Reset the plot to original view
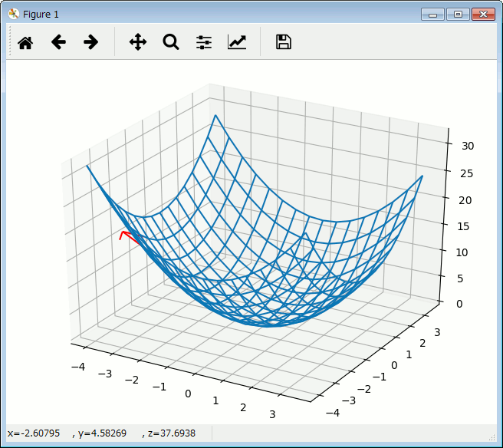The height and width of the screenshot is (448, 503). pyautogui.click(x=25, y=42)
